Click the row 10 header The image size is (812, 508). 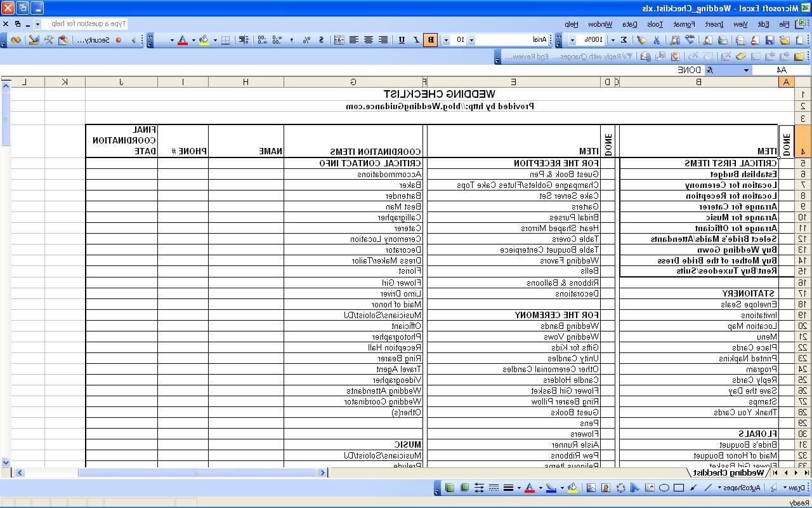pos(802,217)
